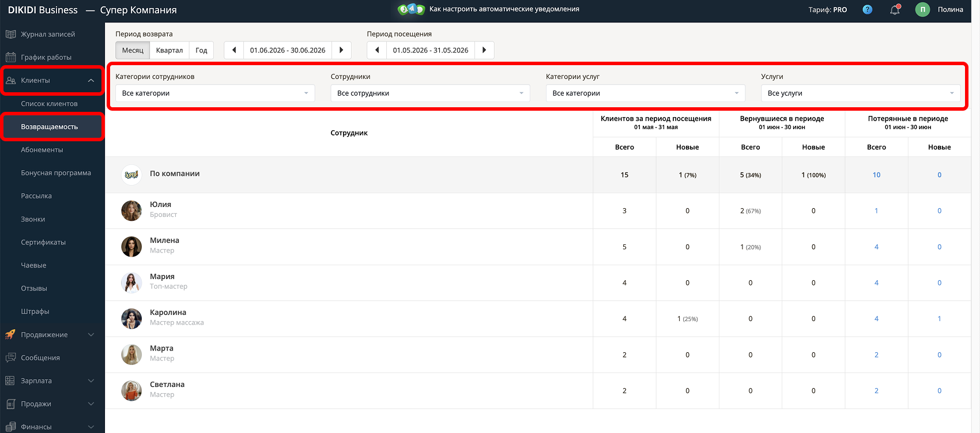Open the Сотрудники dropdown
The height and width of the screenshot is (433, 980).
coord(430,93)
